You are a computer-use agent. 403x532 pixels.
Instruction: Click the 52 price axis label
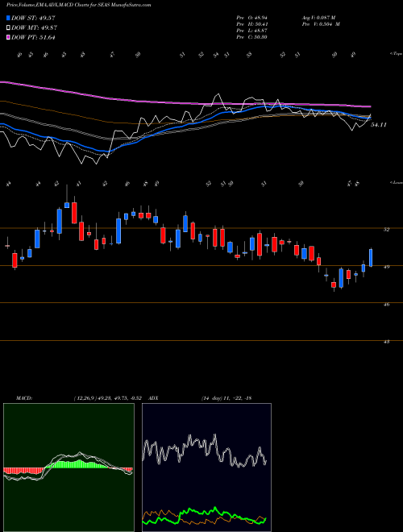point(386,230)
